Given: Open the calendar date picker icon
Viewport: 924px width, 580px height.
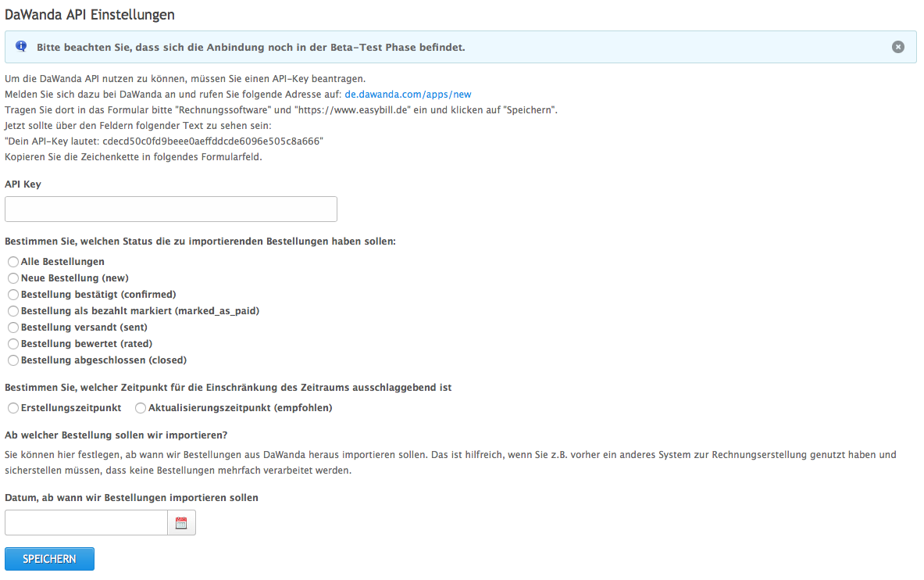Looking at the screenshot, I should coord(181,523).
